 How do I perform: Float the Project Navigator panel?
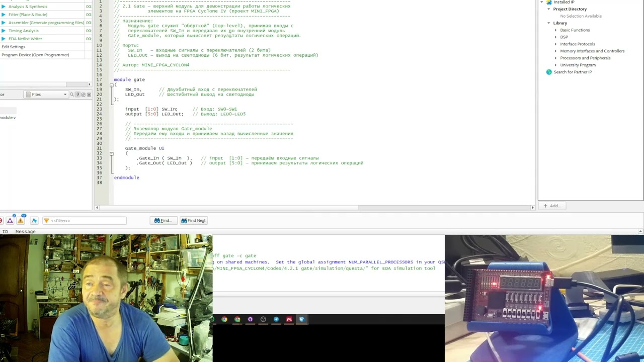[x=83, y=95]
